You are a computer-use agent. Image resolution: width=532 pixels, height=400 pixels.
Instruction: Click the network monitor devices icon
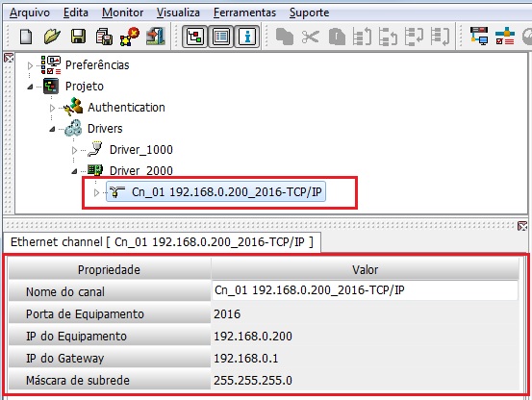pyautogui.click(x=479, y=36)
